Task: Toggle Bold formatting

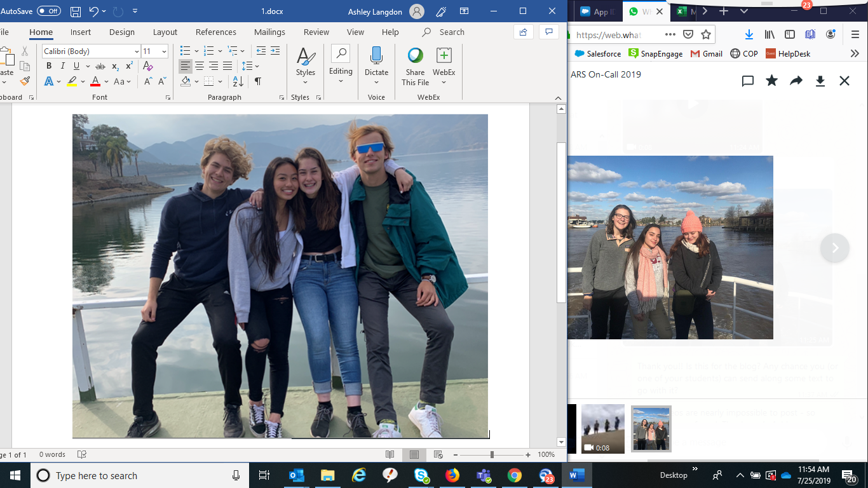Action: point(49,66)
